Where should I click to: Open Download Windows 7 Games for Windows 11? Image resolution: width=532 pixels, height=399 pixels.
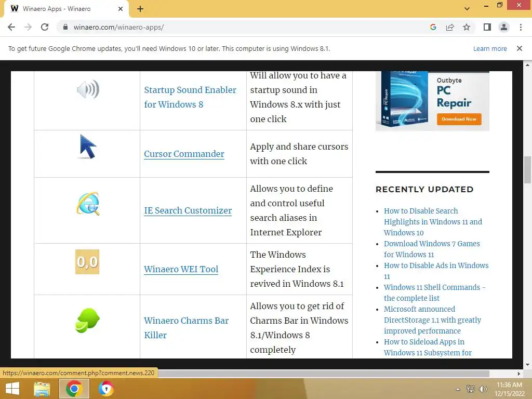pos(432,249)
